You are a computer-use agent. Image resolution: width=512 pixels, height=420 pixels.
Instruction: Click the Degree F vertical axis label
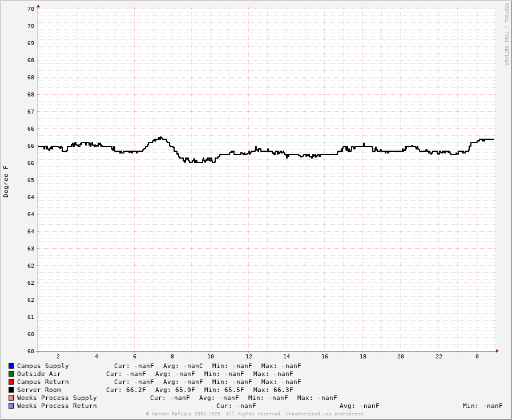pyautogui.click(x=6, y=181)
